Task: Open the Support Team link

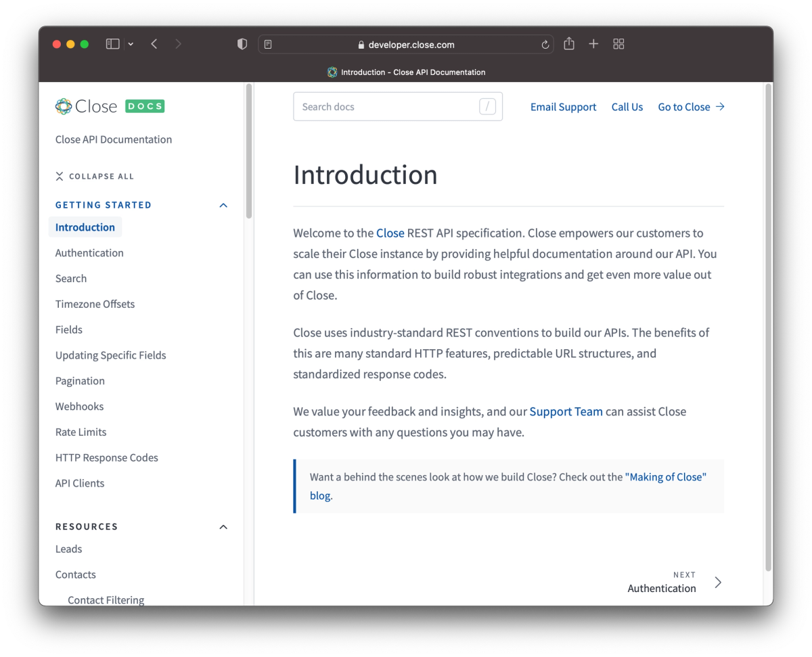Action: (x=566, y=411)
